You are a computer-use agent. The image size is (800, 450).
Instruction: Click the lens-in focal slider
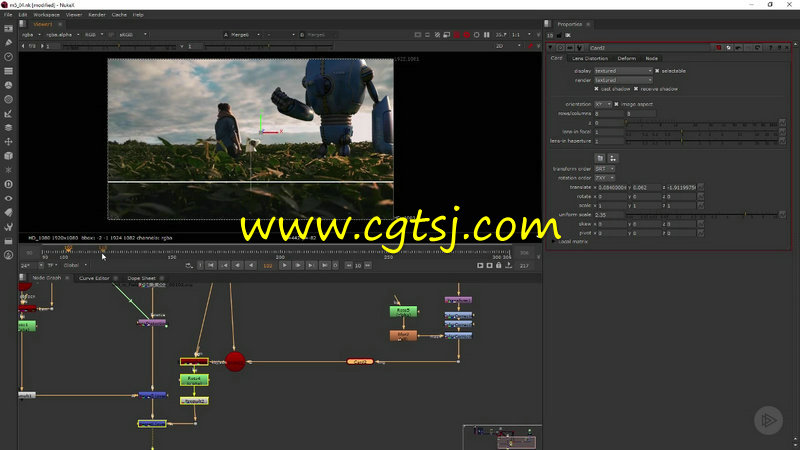click(x=702, y=132)
